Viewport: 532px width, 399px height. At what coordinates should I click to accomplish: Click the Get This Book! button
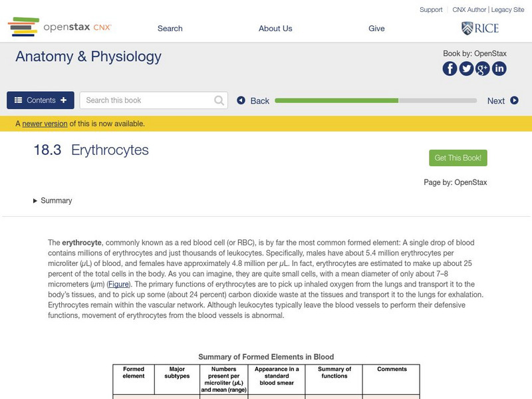tap(458, 158)
